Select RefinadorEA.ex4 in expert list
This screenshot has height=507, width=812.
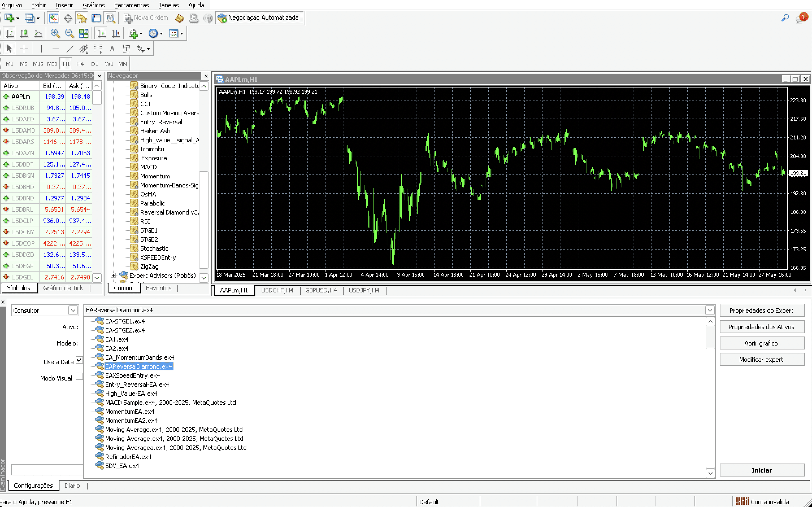click(128, 457)
